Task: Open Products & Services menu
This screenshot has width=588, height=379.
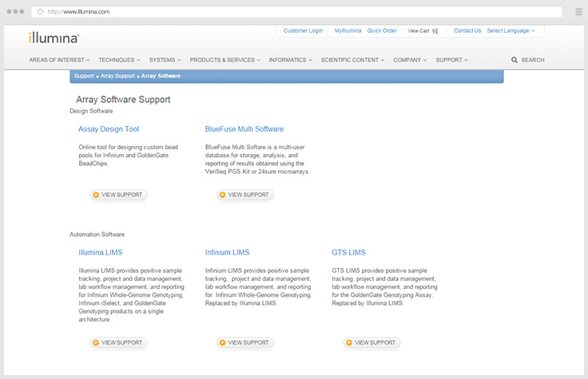Action: point(224,60)
